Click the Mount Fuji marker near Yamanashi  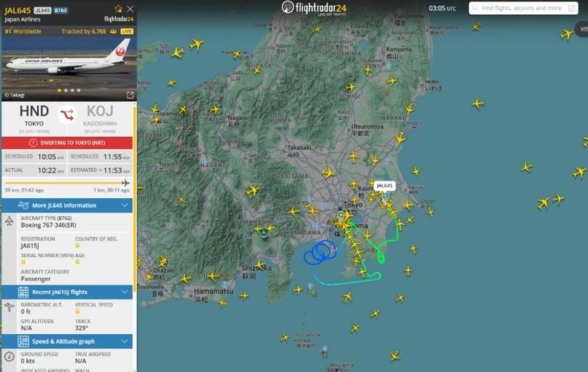264,232
